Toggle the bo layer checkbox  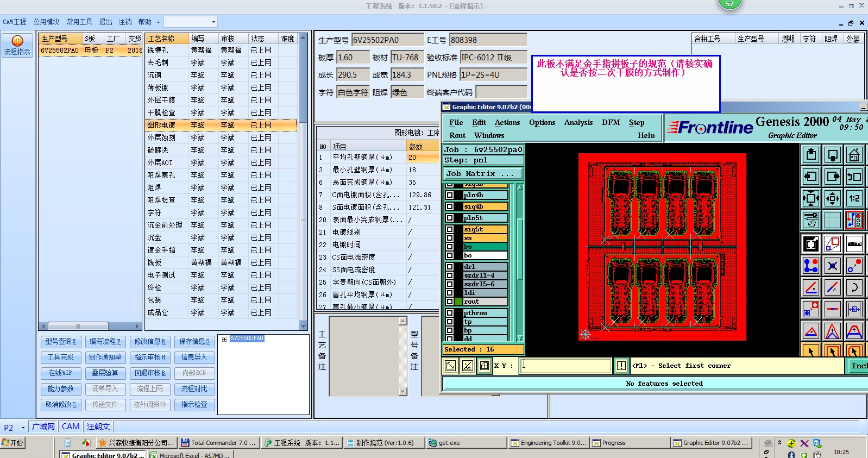pos(450,255)
